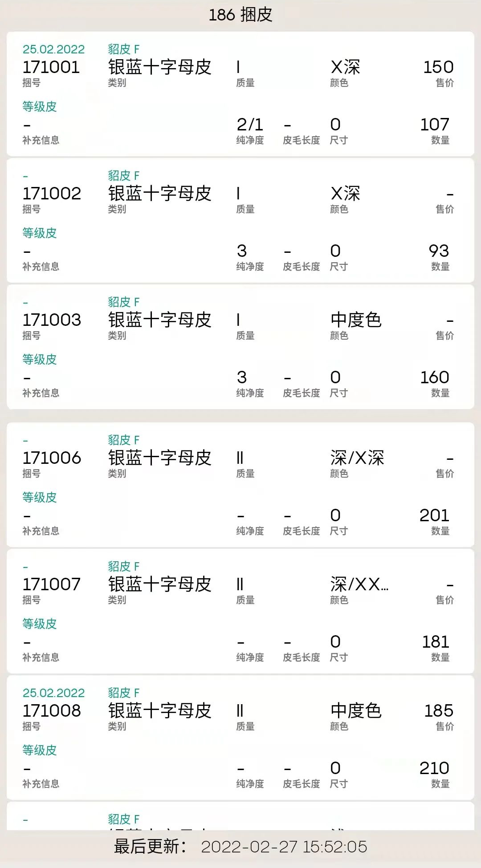This screenshot has width=481, height=868.
Task: Tap the 150 sale price of lot 171001
Action: pyautogui.click(x=438, y=67)
